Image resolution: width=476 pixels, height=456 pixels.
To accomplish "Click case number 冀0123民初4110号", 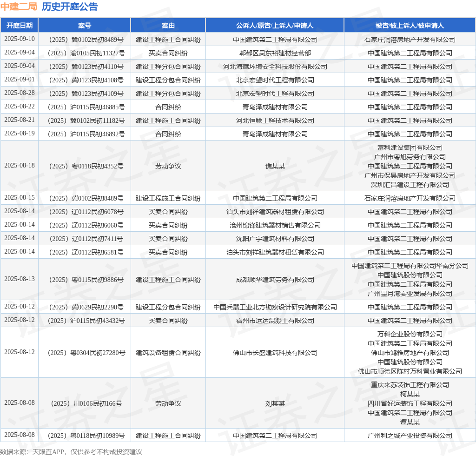I will tap(86, 67).
